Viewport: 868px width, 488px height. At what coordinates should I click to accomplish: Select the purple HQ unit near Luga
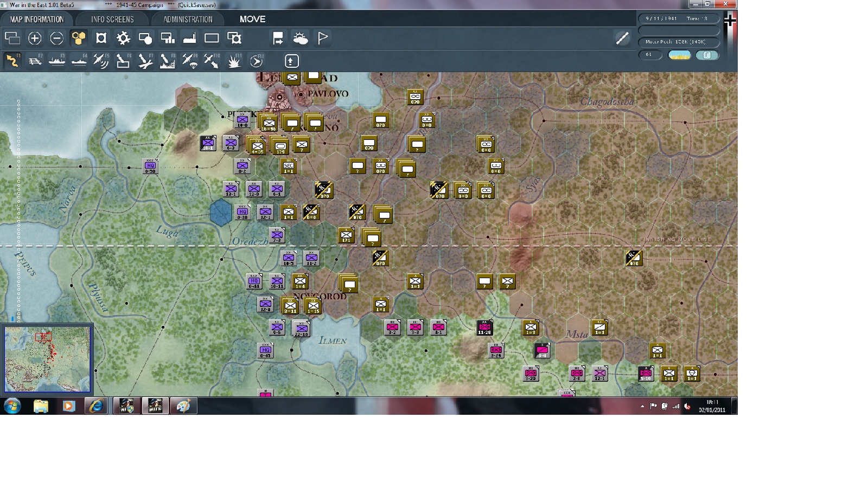(x=242, y=213)
